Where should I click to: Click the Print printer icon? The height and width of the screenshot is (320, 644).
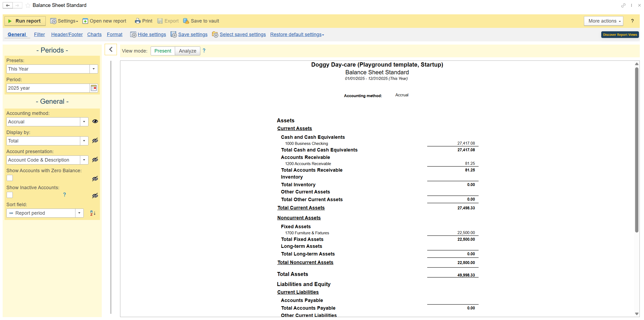coord(138,21)
